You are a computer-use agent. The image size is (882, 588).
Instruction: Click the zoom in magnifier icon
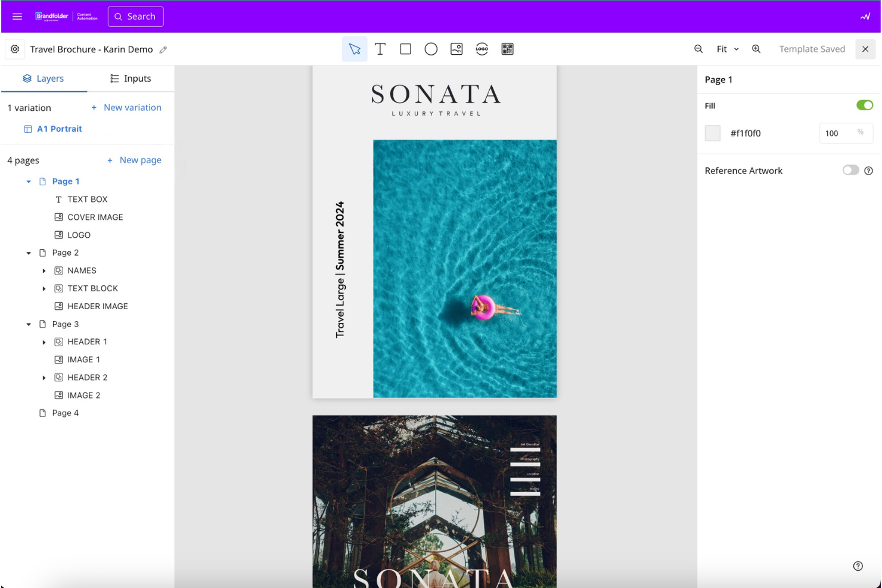pos(756,49)
